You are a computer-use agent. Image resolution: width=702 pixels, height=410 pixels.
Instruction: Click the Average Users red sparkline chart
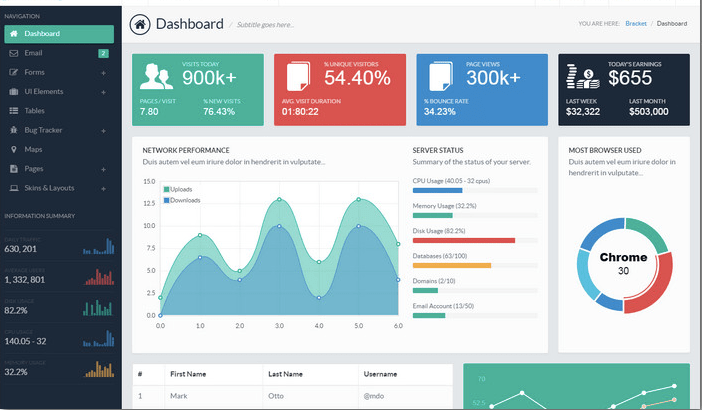(x=99, y=277)
